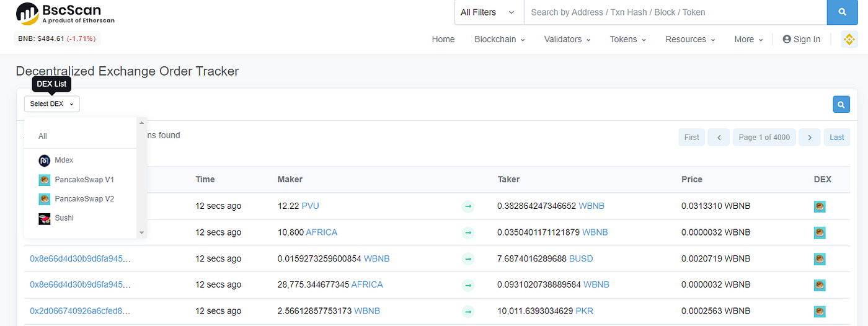
Task: Click the BNB price badge
Action: [56, 38]
